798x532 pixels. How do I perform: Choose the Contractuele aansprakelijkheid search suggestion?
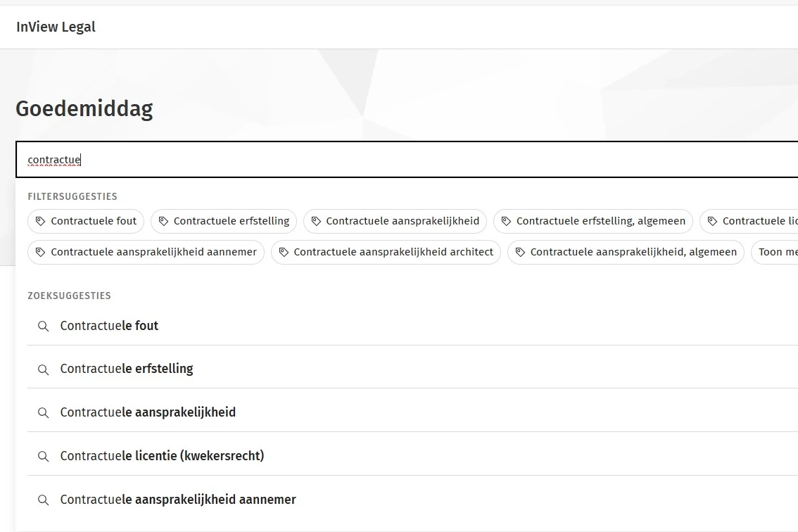148,412
